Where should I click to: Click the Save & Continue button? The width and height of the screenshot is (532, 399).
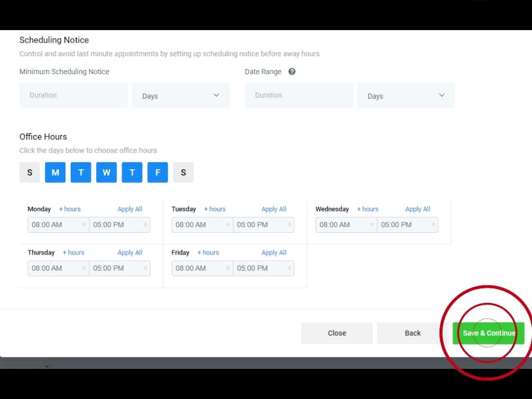488,333
